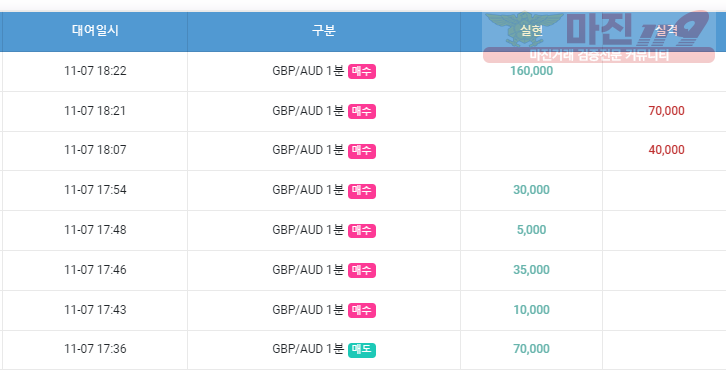Click the 11-07 17:43 date cell
Screen dimensions: 726x370
(x=95, y=310)
